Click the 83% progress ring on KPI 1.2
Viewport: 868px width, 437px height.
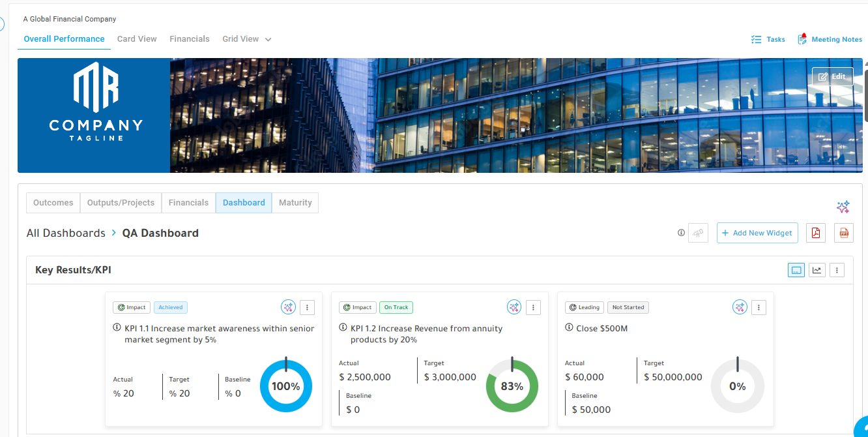click(x=512, y=386)
